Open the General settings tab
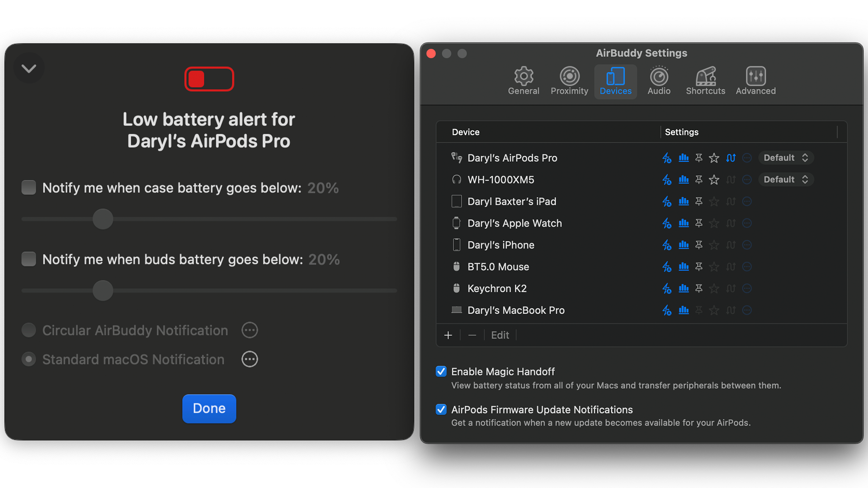The image size is (868, 488). tap(524, 81)
